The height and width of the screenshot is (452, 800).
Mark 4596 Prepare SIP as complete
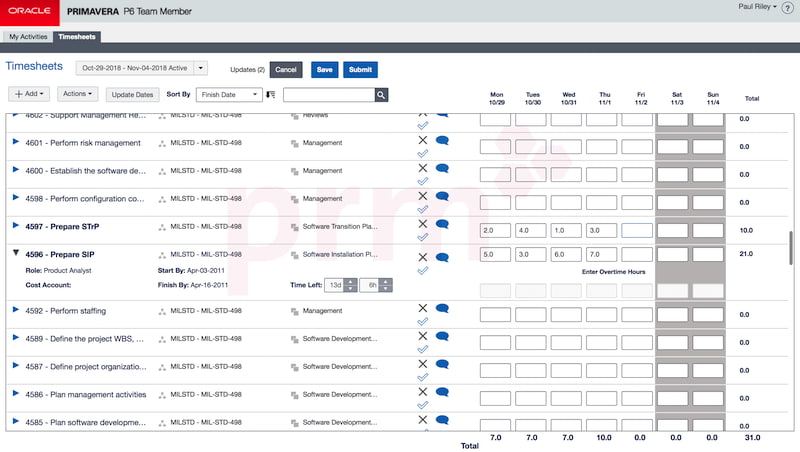422,270
